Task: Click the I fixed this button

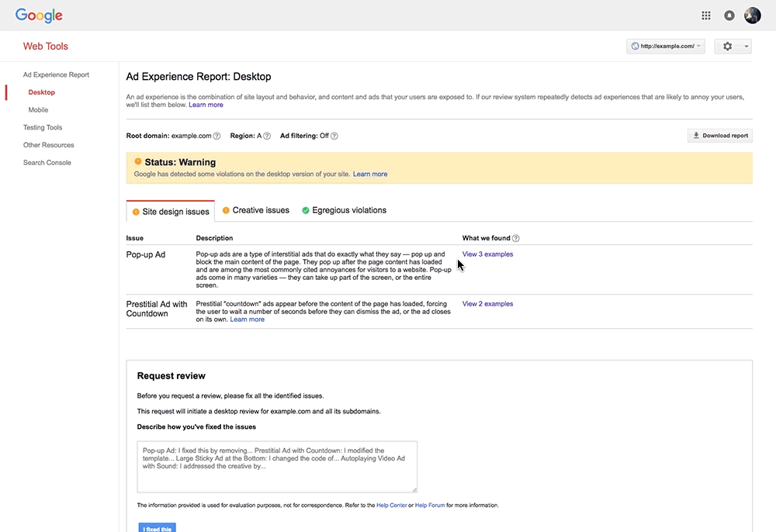Action: pos(158,528)
